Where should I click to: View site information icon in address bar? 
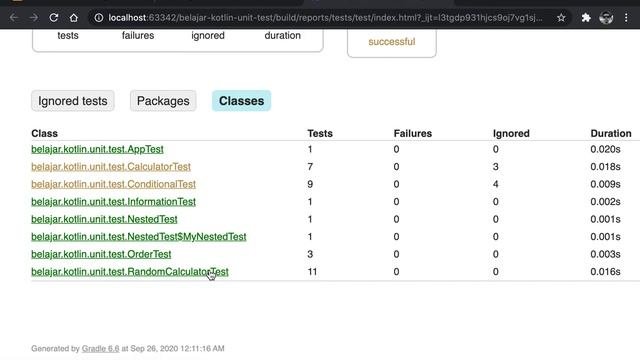click(x=99, y=18)
